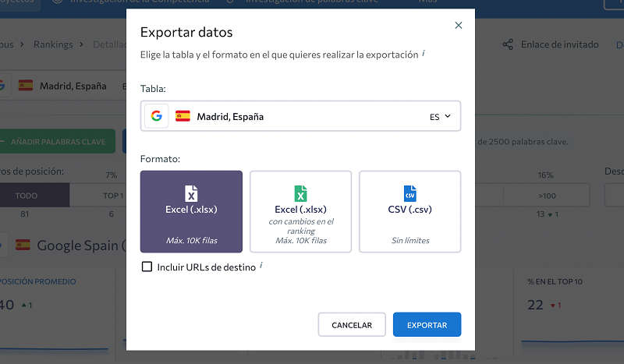Select the >100 position filter tab
This screenshot has width=624, height=364.
tap(547, 196)
